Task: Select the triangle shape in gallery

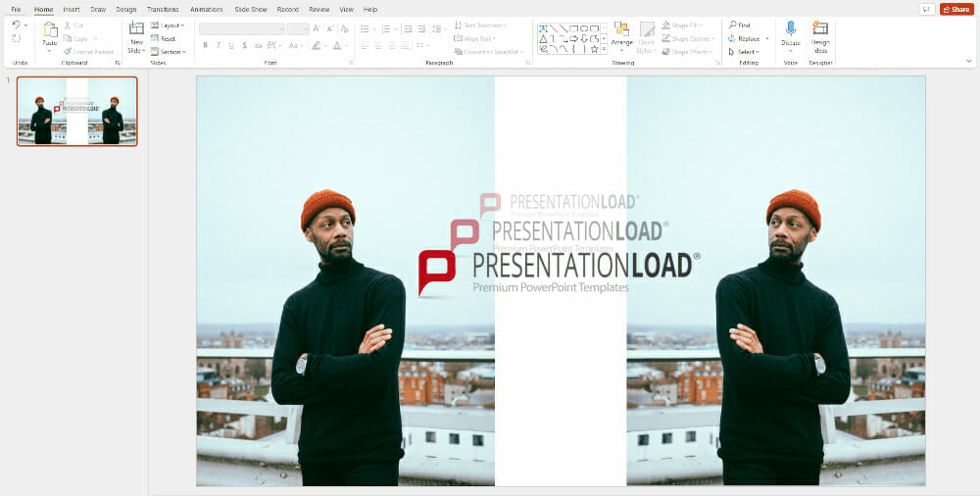Action: coord(543,38)
